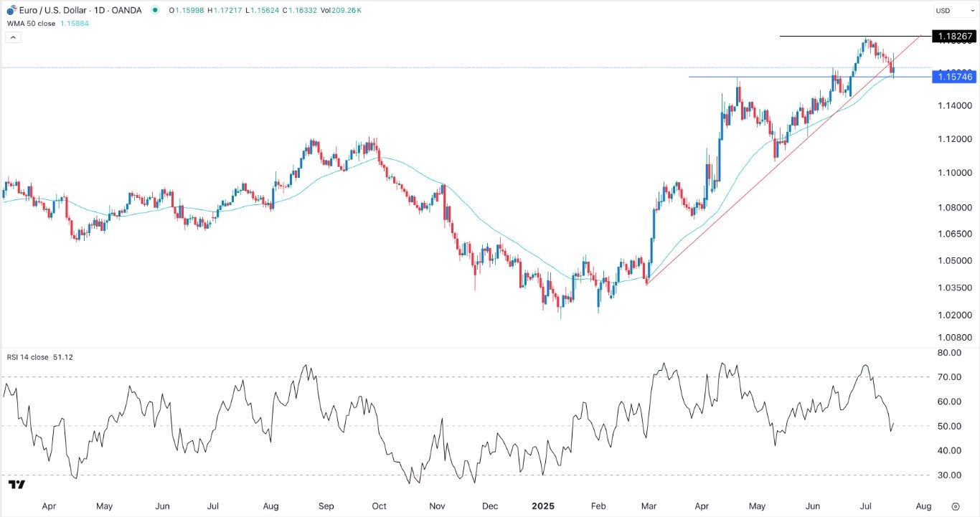The image size is (980, 517).
Task: Click the Aug label on time axis
Action: click(x=924, y=506)
